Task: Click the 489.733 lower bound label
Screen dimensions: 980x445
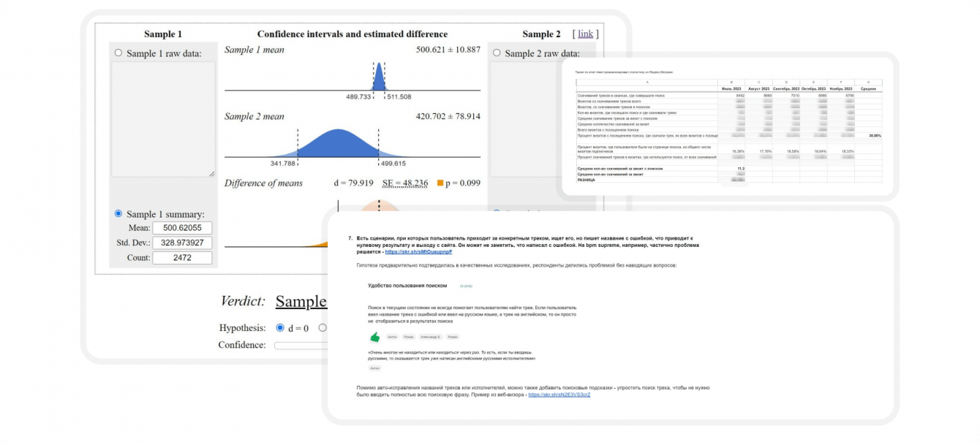Action: (358, 96)
